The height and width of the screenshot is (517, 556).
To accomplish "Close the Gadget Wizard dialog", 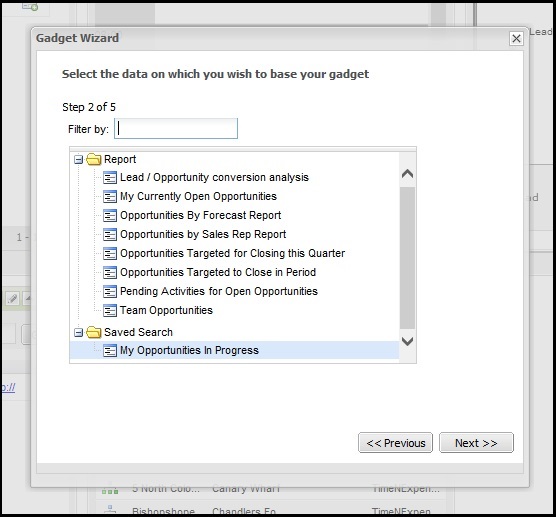I will coord(516,38).
